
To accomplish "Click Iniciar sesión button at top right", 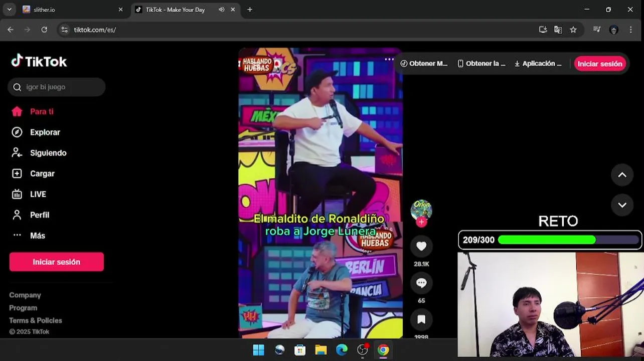I will click(600, 64).
